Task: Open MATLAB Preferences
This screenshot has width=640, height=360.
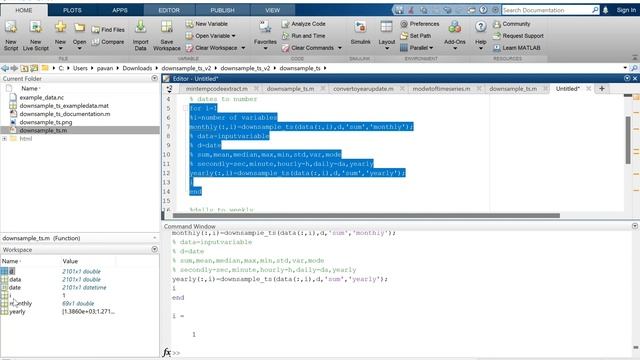Action: 420,24
